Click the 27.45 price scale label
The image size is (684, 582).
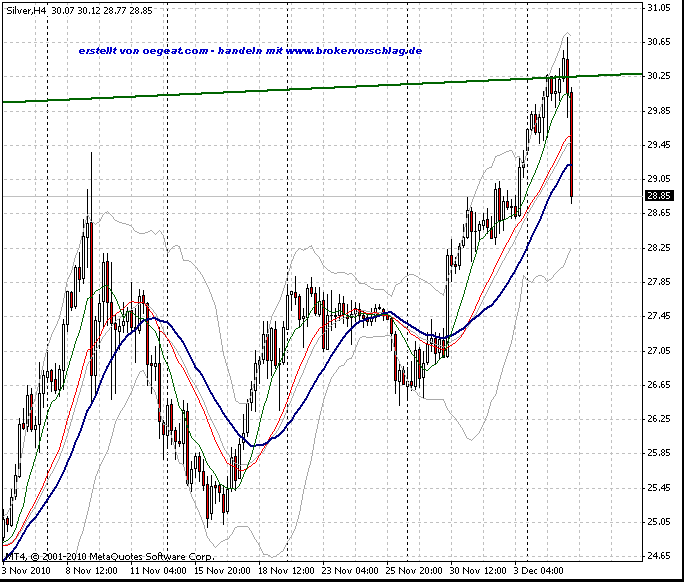pyautogui.click(x=659, y=316)
